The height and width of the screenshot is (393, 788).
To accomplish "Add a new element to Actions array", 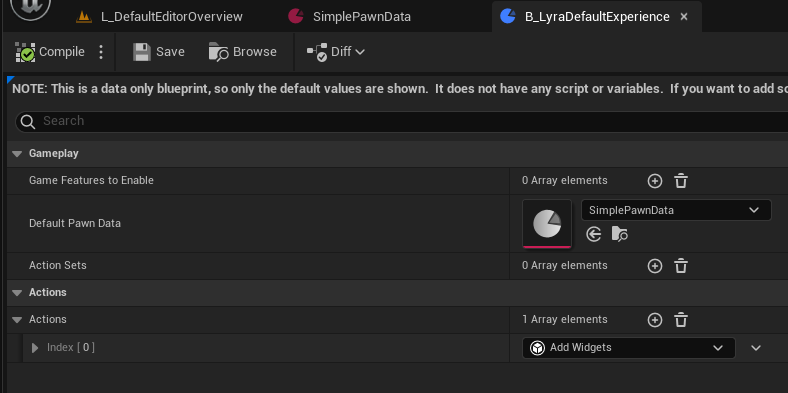I will point(655,320).
